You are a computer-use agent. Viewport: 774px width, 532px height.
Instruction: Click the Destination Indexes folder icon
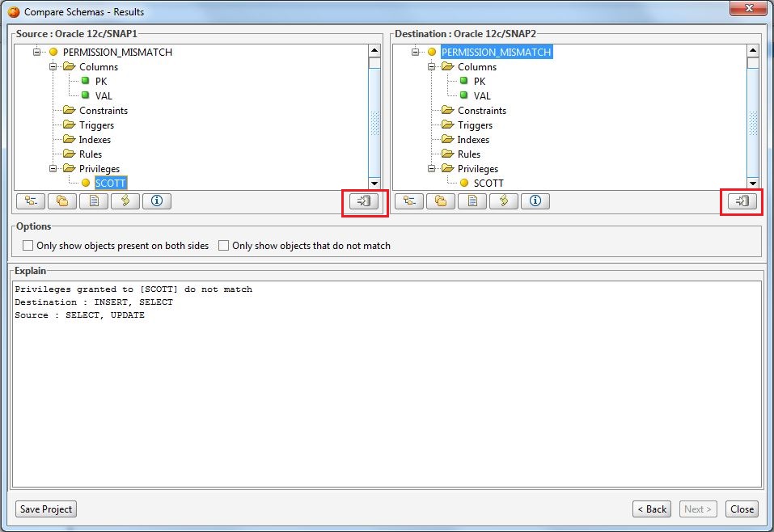448,139
